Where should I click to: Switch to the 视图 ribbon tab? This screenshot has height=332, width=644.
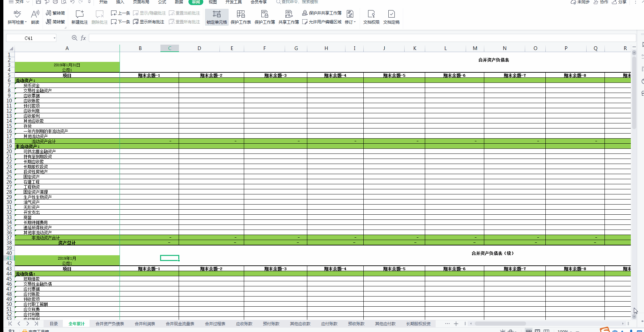(212, 2)
